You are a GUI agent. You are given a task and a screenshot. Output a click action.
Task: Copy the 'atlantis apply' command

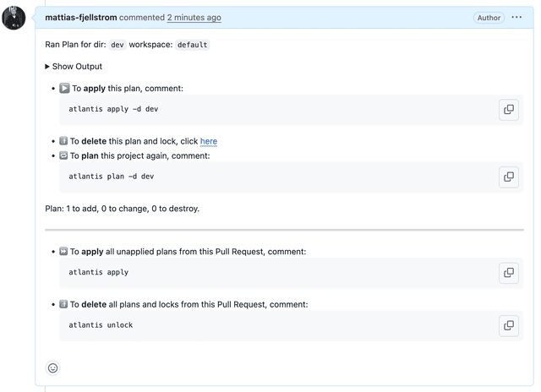click(509, 273)
